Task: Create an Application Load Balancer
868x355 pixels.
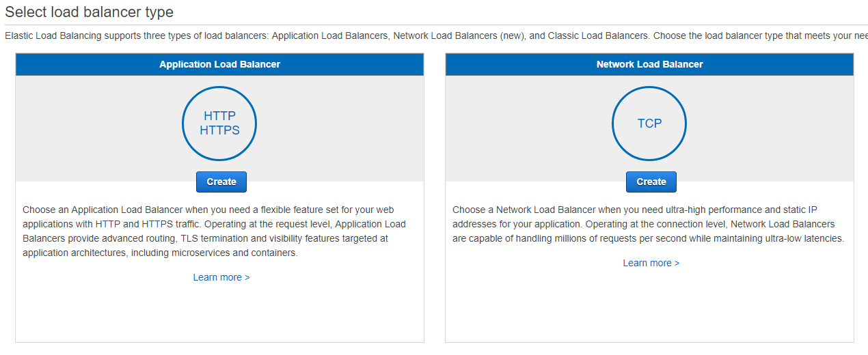Action: tap(221, 182)
